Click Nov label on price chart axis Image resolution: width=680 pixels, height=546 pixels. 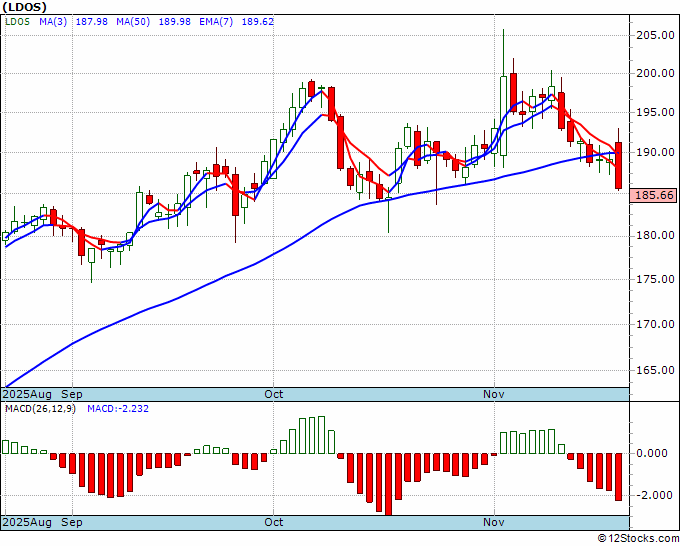pos(494,394)
